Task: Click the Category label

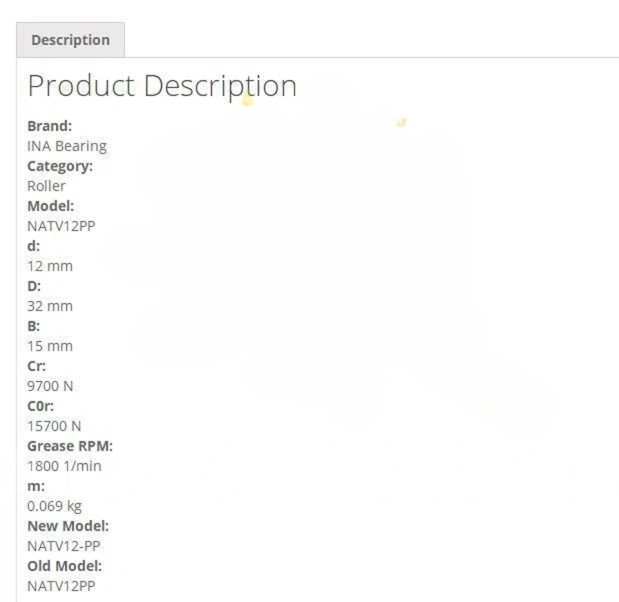Action: pyautogui.click(x=60, y=167)
